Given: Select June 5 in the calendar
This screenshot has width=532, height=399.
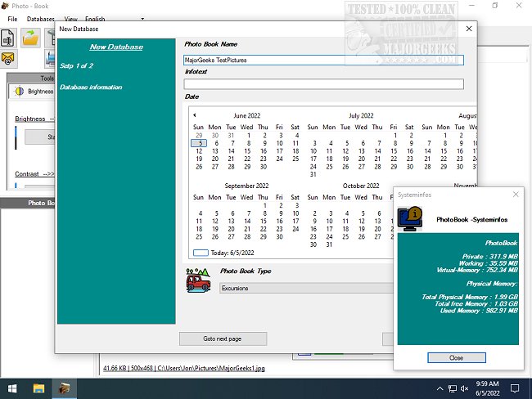Looking at the screenshot, I should [x=199, y=143].
